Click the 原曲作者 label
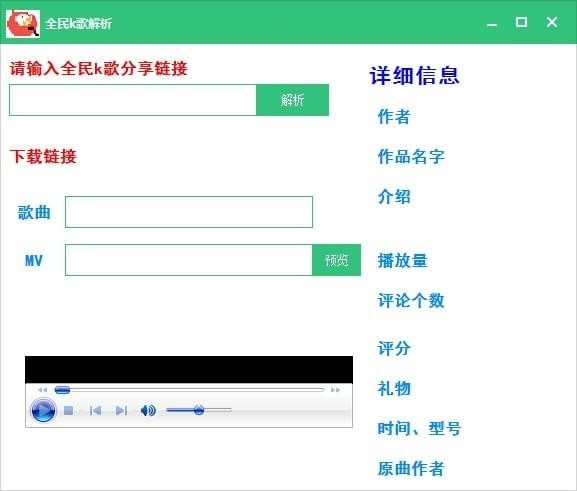Image resolution: width=577 pixels, height=491 pixels. pyautogui.click(x=411, y=468)
